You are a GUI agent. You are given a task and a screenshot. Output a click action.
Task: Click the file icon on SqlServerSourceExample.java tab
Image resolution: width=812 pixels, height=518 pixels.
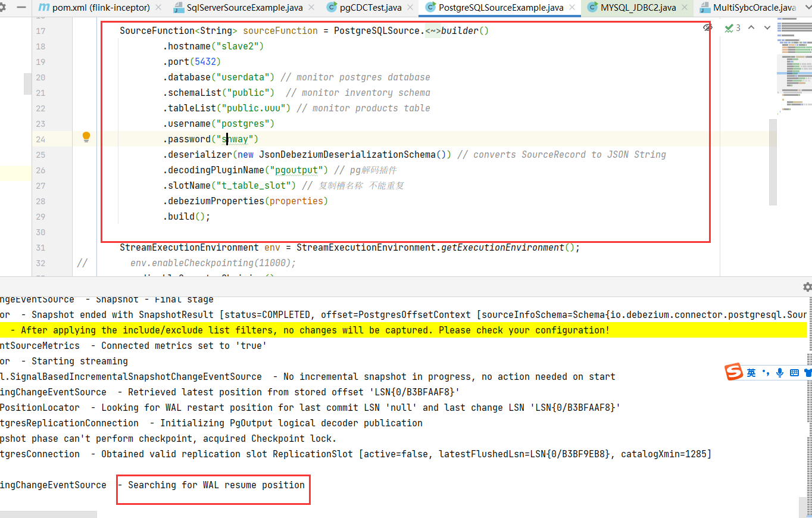pyautogui.click(x=177, y=8)
